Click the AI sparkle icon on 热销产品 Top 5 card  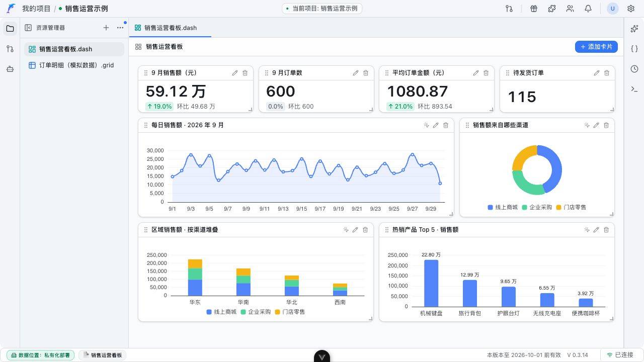coord(587,230)
